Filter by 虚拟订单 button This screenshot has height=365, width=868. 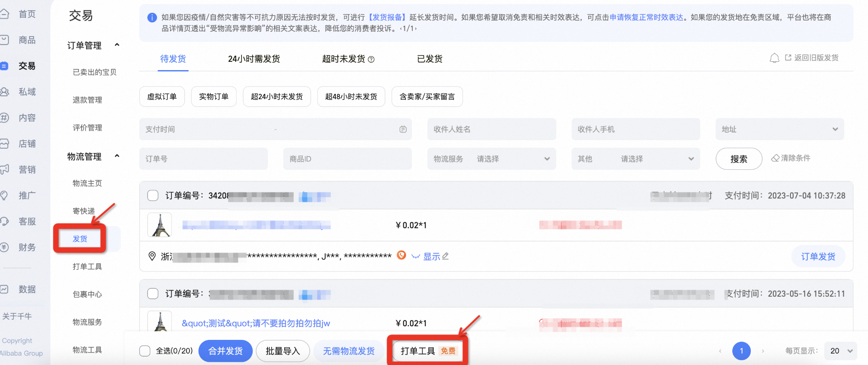[x=162, y=97]
